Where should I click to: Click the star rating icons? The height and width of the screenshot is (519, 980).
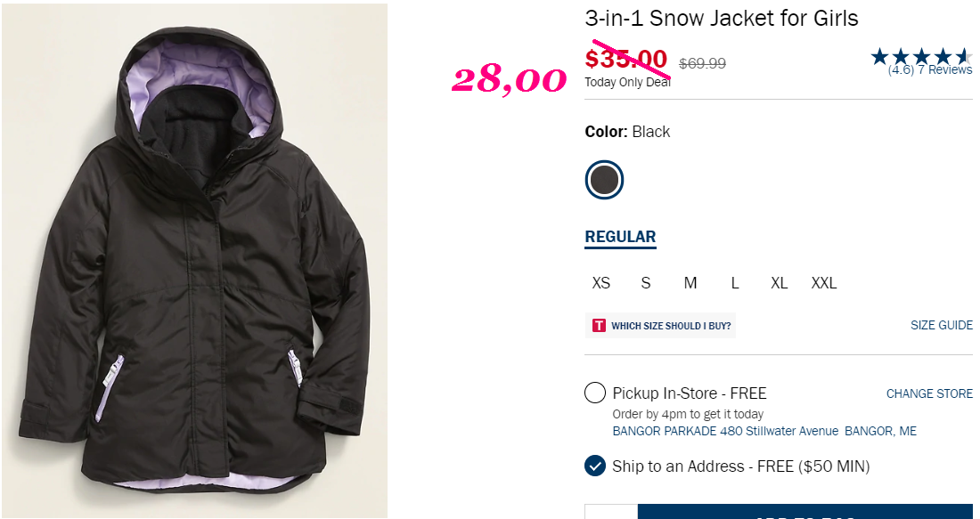coord(921,57)
